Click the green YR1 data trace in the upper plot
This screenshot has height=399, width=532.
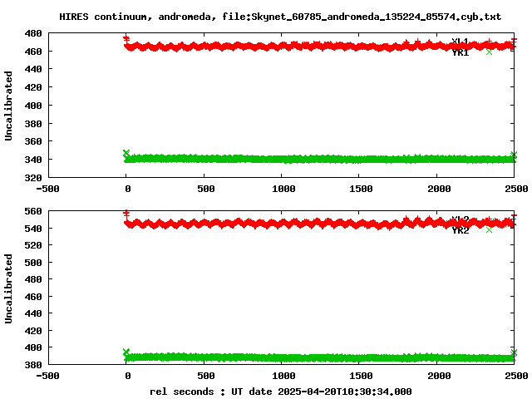point(319,159)
